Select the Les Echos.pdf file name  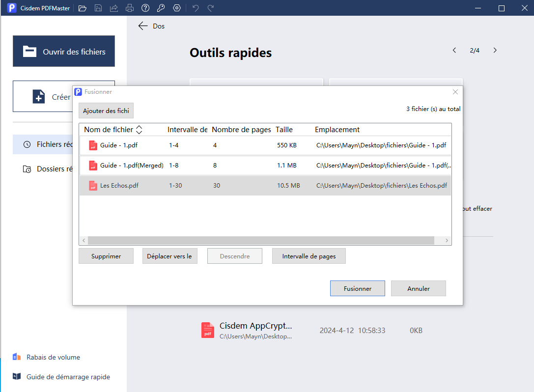tap(119, 185)
